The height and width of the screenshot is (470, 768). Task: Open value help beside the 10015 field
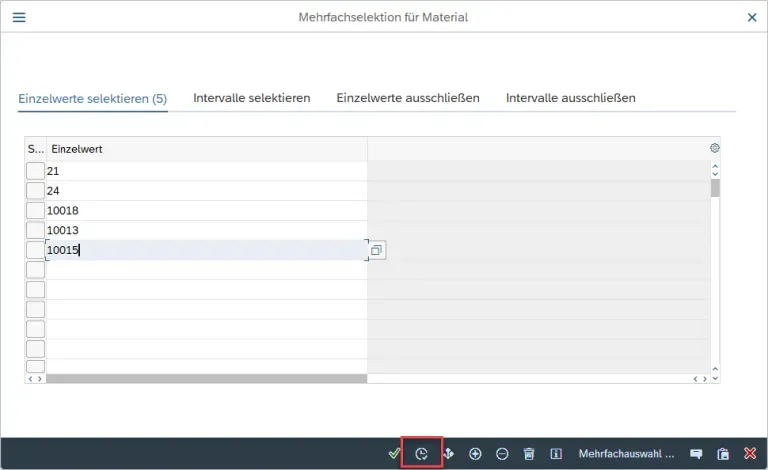[377, 250]
